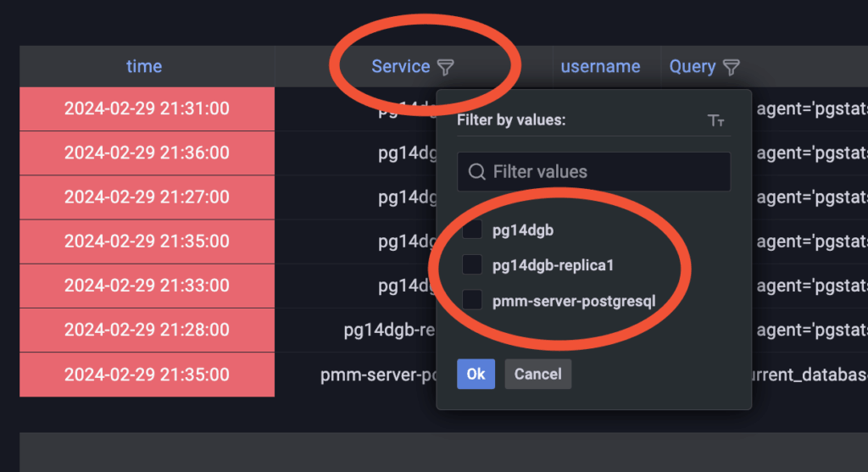Select the pmm-server-postgresql option label

click(x=574, y=300)
